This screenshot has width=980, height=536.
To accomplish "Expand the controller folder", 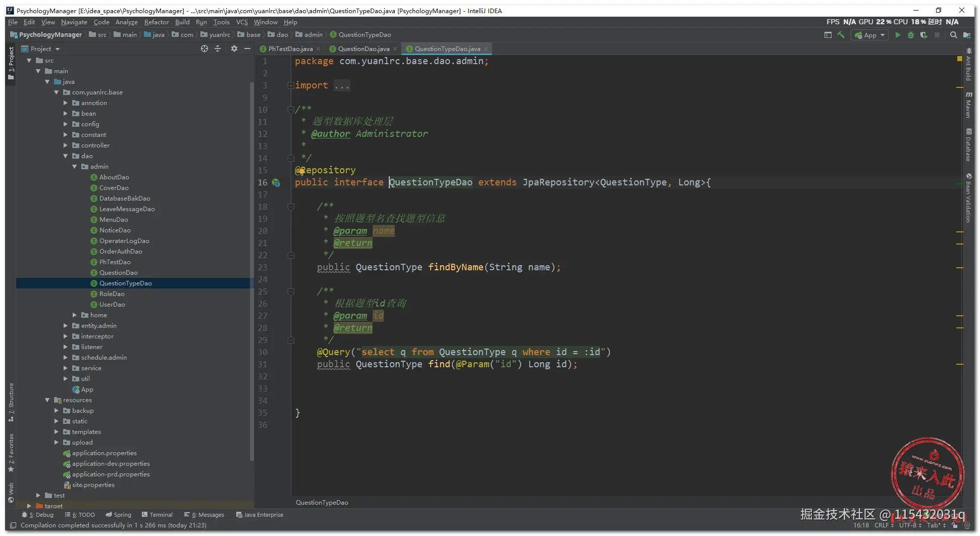I will click(66, 145).
